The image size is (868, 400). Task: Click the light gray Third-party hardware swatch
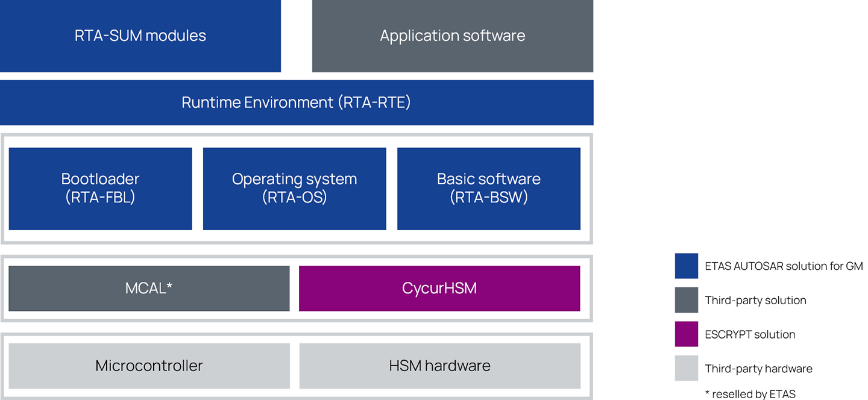687,368
